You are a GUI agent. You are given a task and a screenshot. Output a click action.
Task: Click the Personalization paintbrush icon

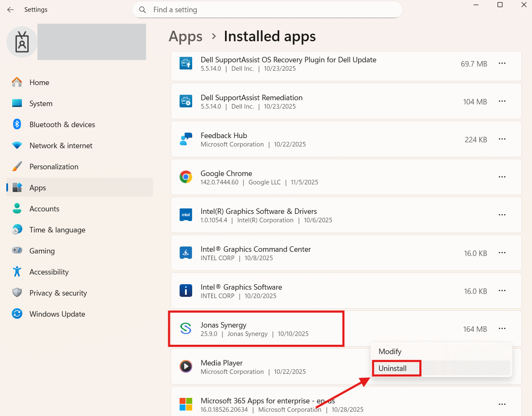(17, 166)
